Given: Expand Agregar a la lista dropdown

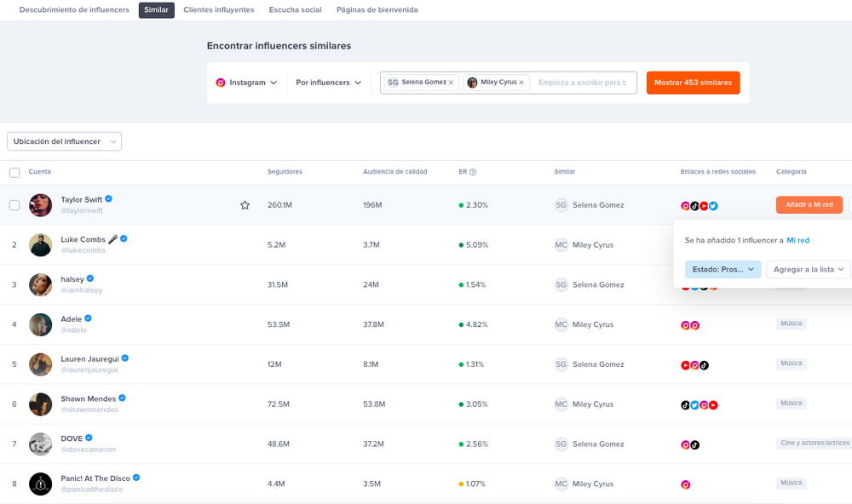Looking at the screenshot, I should click(808, 269).
